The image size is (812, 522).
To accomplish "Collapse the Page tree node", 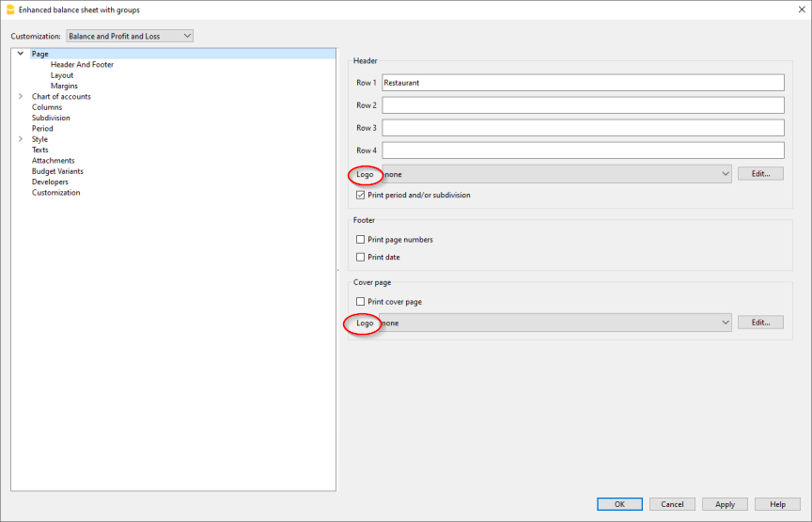I will [x=21, y=54].
